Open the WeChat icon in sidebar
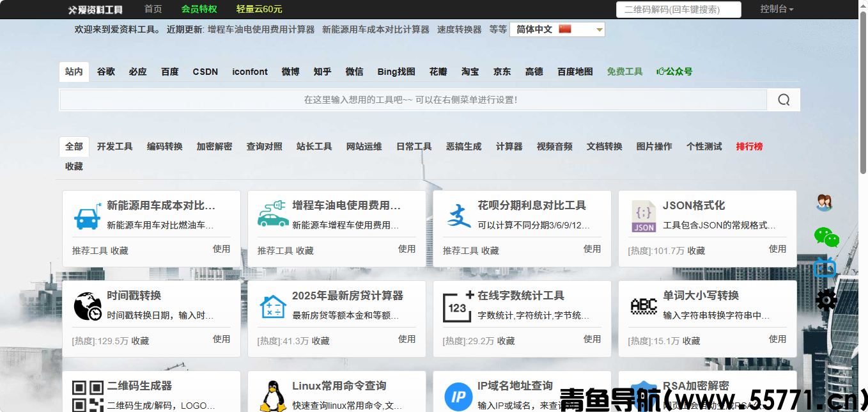The height and width of the screenshot is (412, 868). pos(826,237)
